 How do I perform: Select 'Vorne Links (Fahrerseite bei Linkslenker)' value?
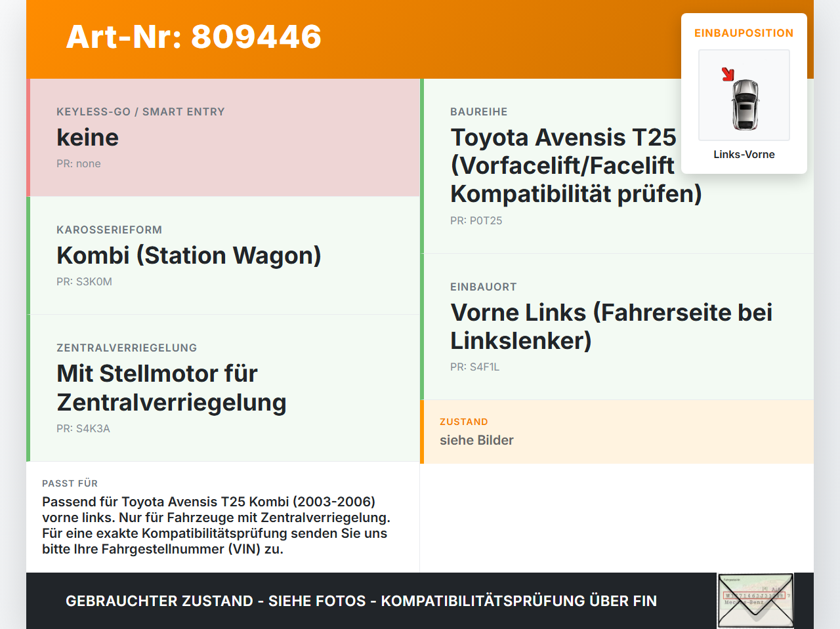[x=611, y=327]
